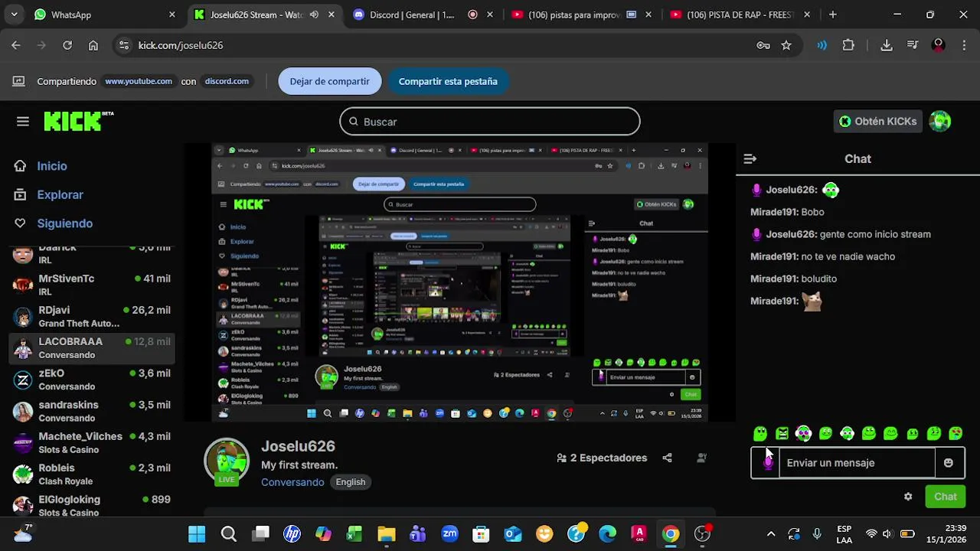Open a new browser tab
980x551 pixels.
[x=832, y=15]
